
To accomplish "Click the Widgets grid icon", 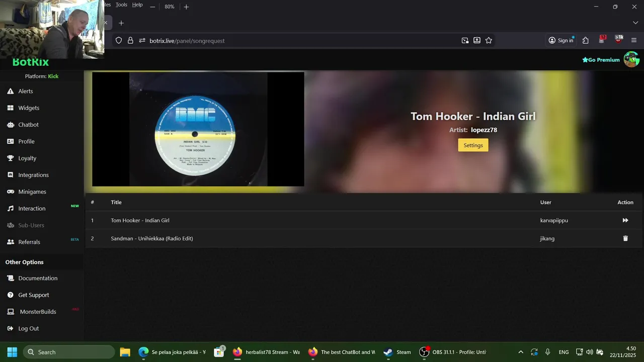I will (x=10, y=108).
